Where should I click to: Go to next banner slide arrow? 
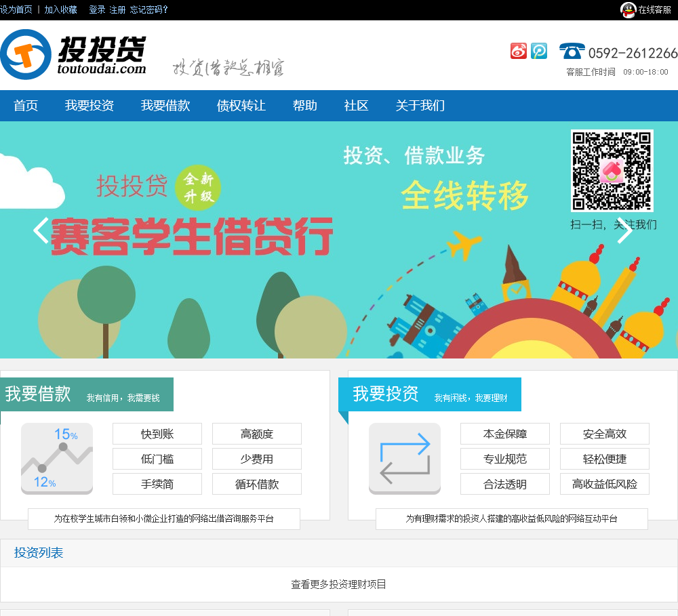coord(625,230)
